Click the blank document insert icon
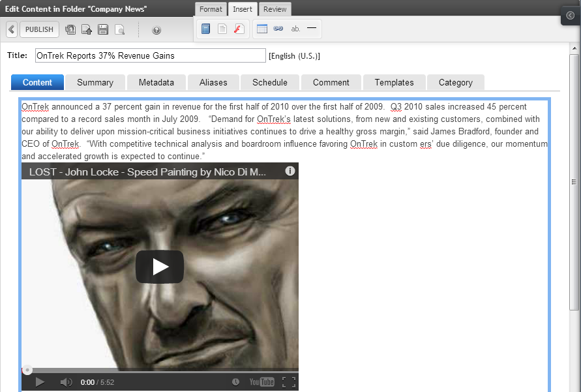 (222, 29)
